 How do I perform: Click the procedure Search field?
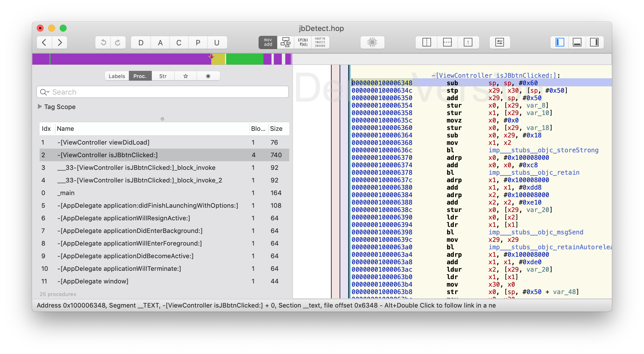pos(162,92)
